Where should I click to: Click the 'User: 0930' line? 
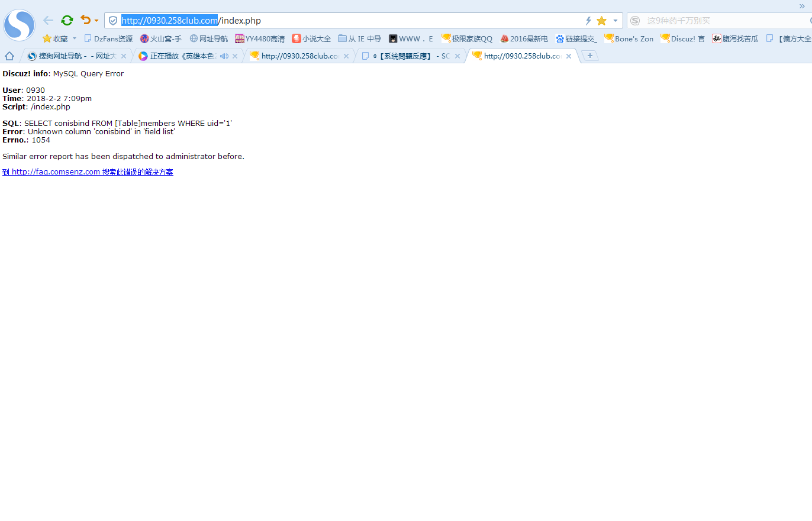[24, 90]
